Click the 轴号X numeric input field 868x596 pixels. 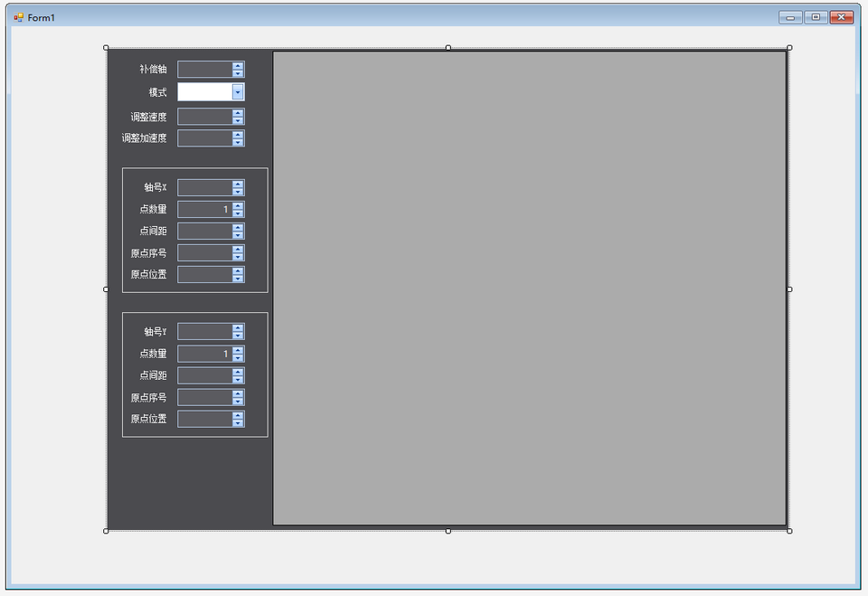205,187
